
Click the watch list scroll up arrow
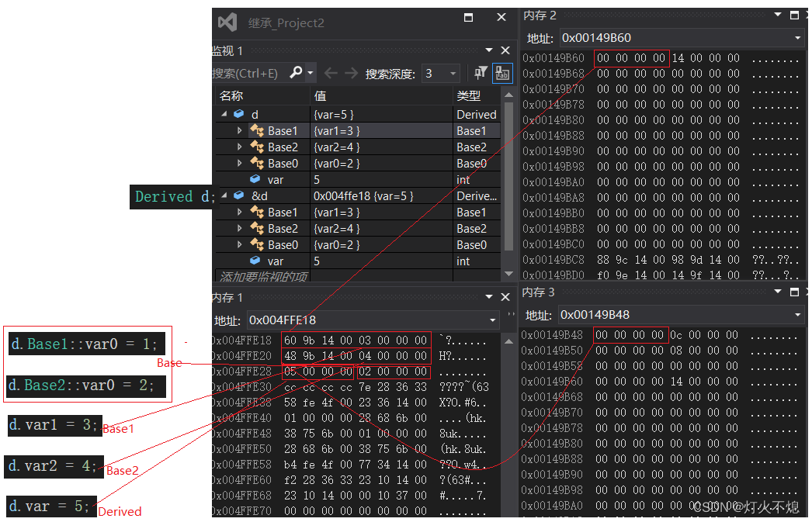(x=508, y=95)
